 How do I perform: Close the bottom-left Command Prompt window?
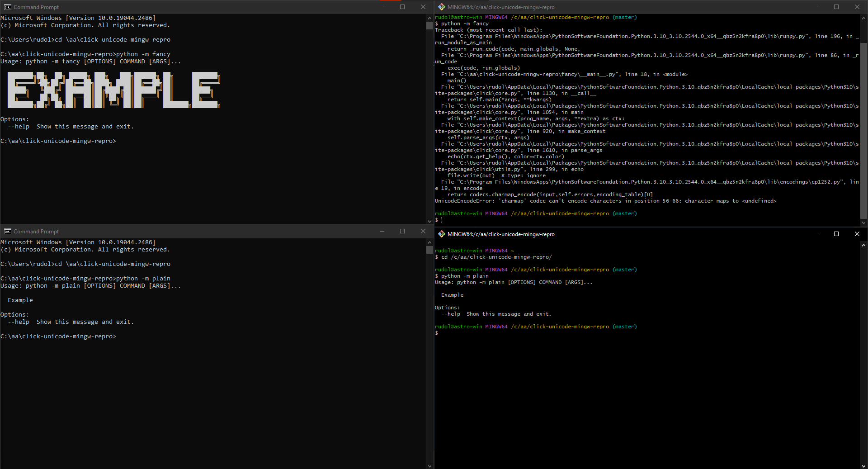[x=423, y=232]
